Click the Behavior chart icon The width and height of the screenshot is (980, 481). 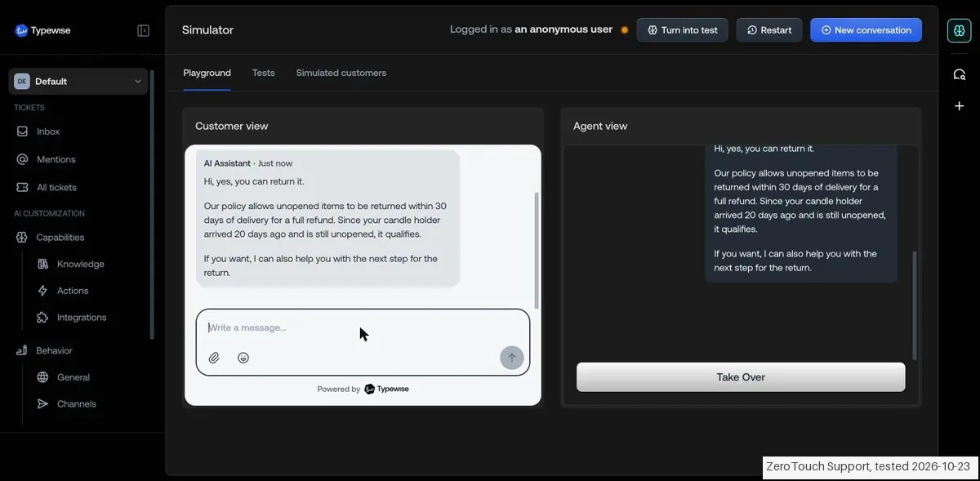(x=23, y=350)
